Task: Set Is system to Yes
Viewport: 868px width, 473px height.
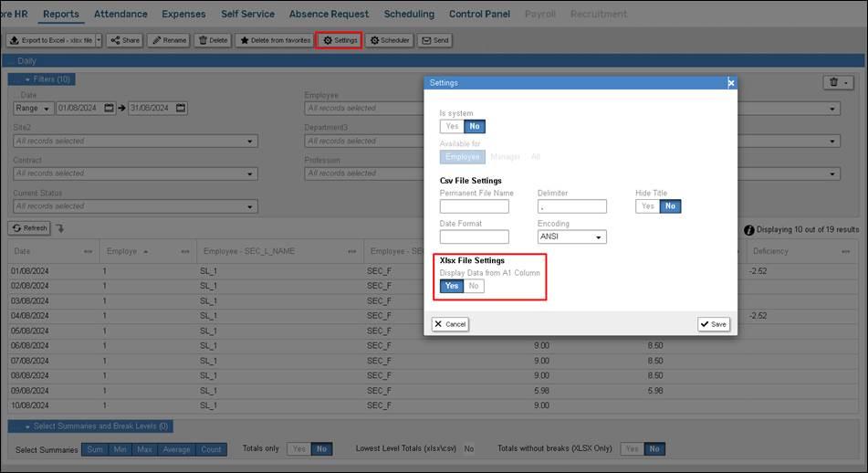Action: [x=452, y=126]
